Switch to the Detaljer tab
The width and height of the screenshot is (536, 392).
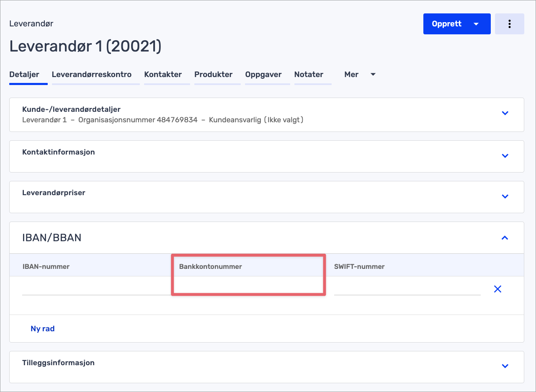(x=24, y=75)
